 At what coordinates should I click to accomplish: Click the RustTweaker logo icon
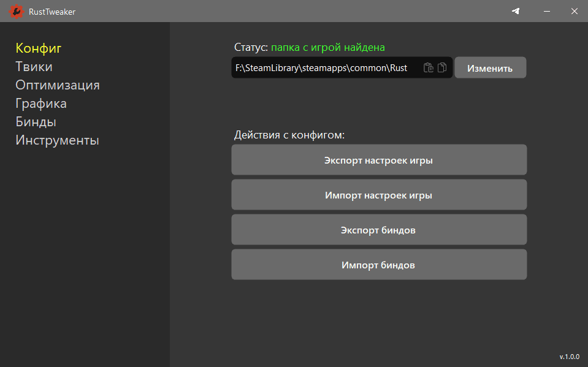[x=15, y=11]
